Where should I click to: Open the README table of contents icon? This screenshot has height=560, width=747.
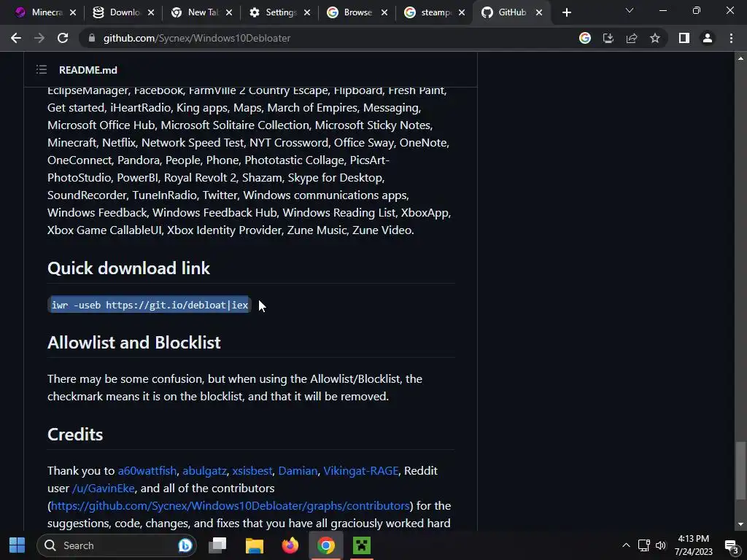42,70
